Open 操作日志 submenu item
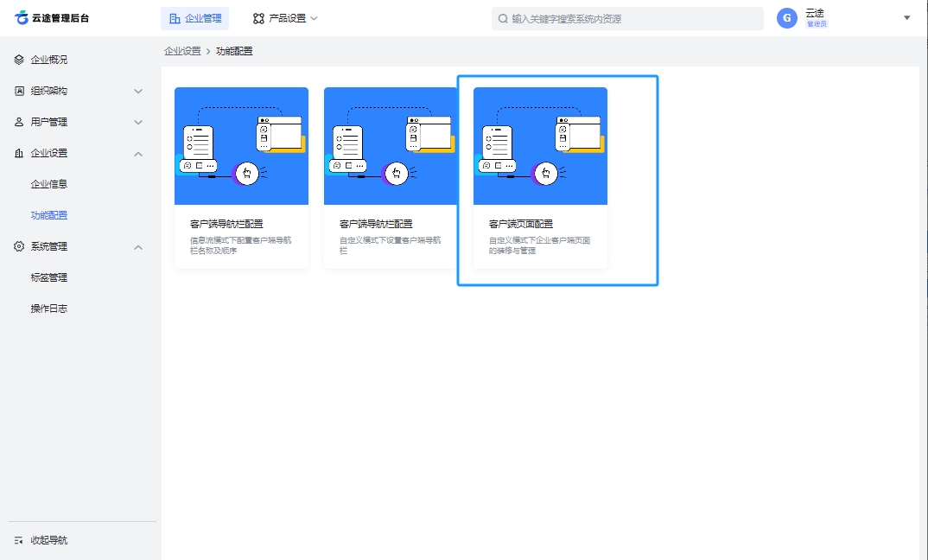The image size is (928, 560). point(49,309)
